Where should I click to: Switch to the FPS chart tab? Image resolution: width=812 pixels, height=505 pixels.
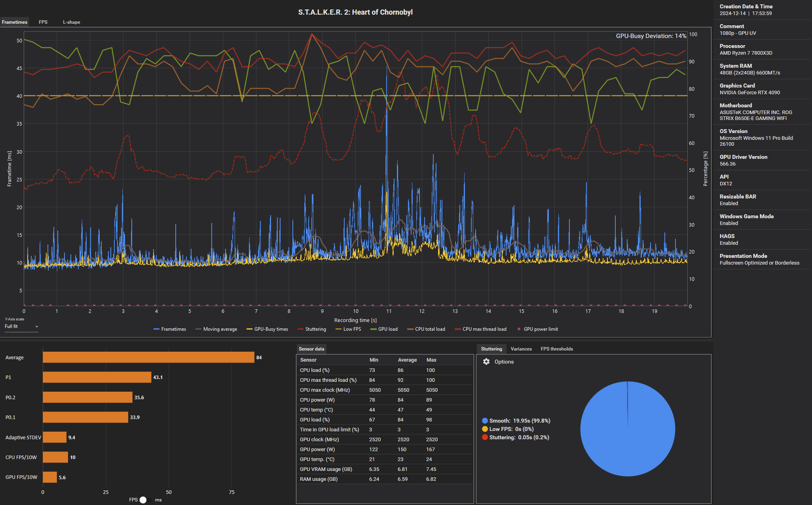[x=43, y=22]
